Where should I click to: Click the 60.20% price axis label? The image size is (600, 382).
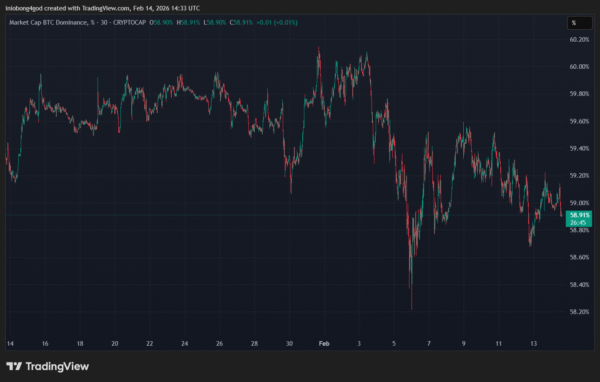pos(579,39)
